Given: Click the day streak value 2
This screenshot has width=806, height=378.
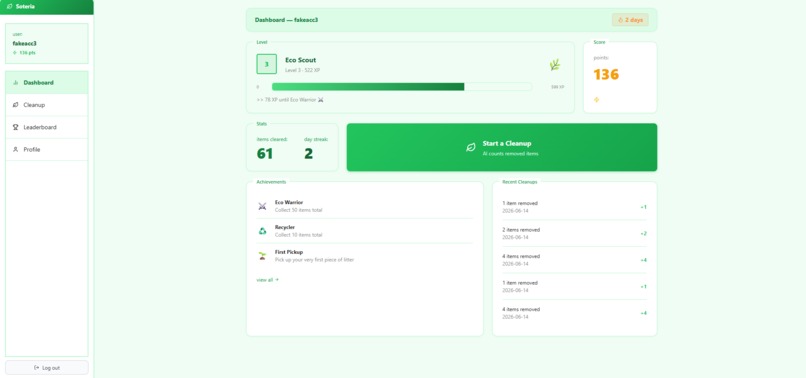Looking at the screenshot, I should 308,154.
